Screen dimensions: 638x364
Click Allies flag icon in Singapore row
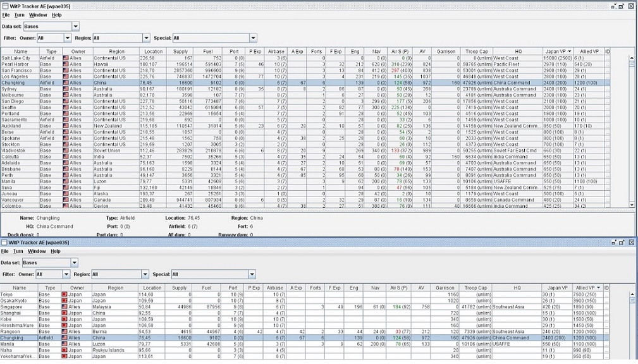(x=64, y=307)
